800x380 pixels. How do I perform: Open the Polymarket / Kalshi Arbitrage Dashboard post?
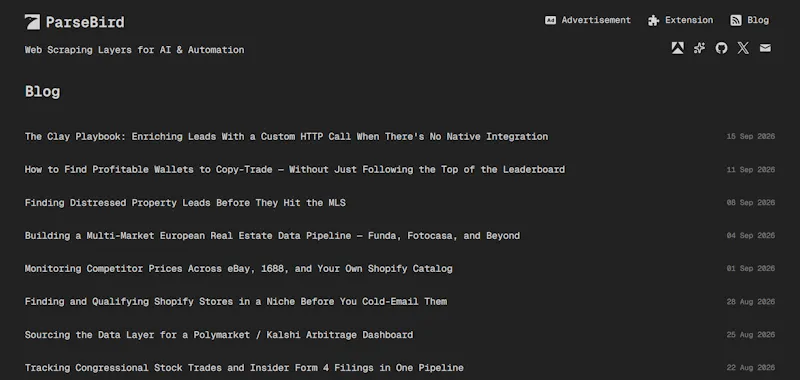219,335
